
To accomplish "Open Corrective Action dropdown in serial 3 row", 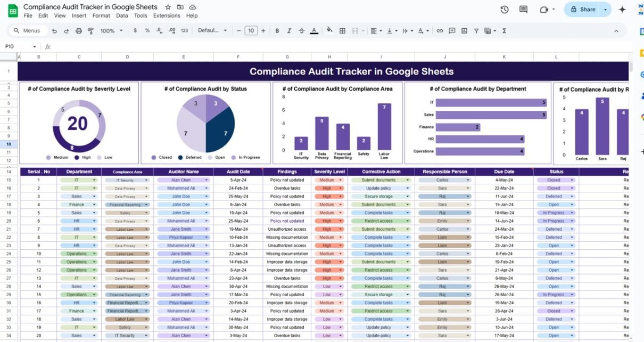I will [407, 197].
